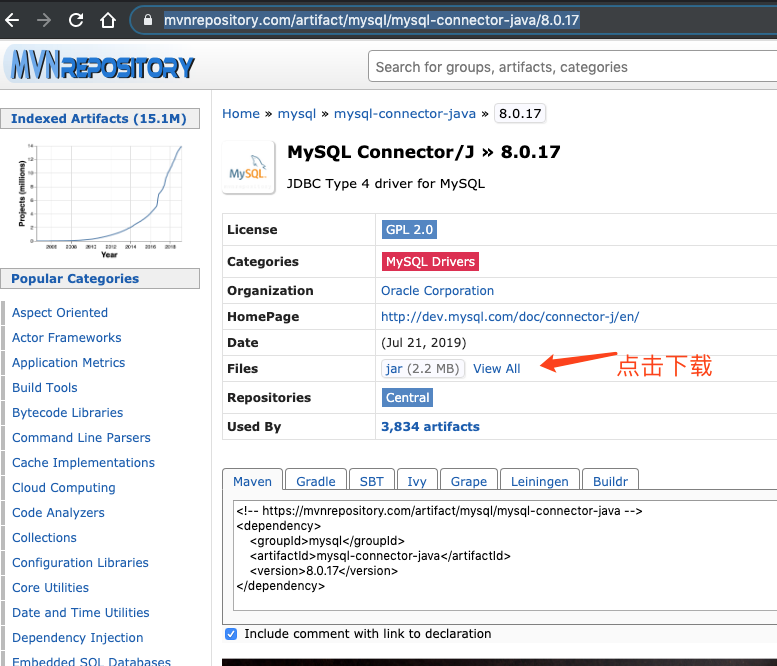Open the Oracle Corporation link

[437, 290]
